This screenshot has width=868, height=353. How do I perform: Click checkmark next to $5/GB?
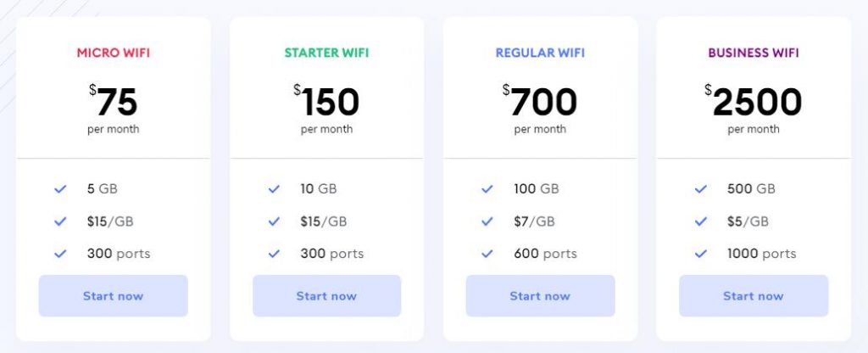point(701,221)
